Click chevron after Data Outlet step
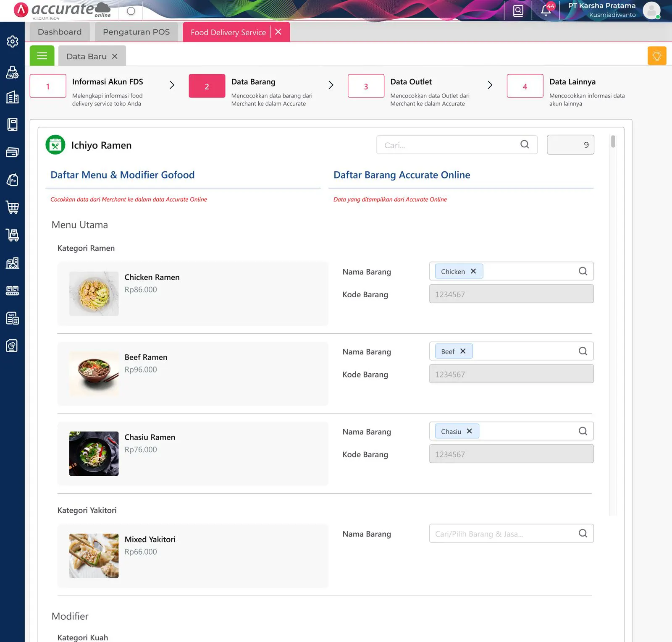The image size is (672, 642). point(490,85)
